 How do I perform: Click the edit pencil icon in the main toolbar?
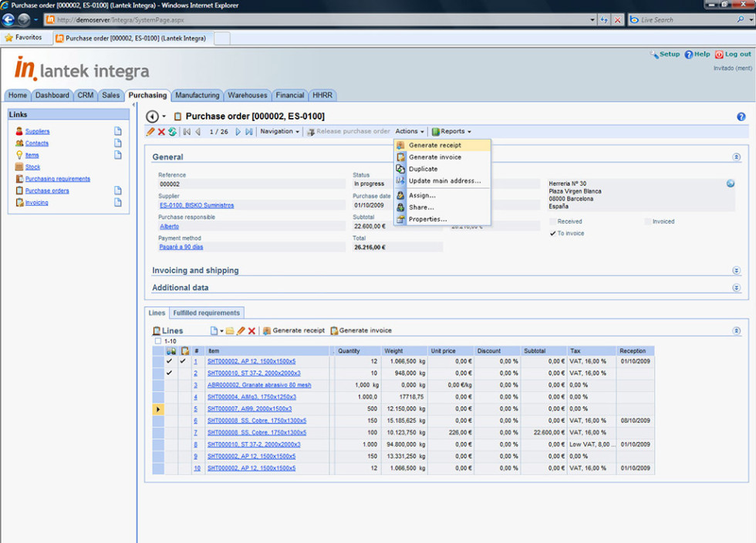(151, 132)
